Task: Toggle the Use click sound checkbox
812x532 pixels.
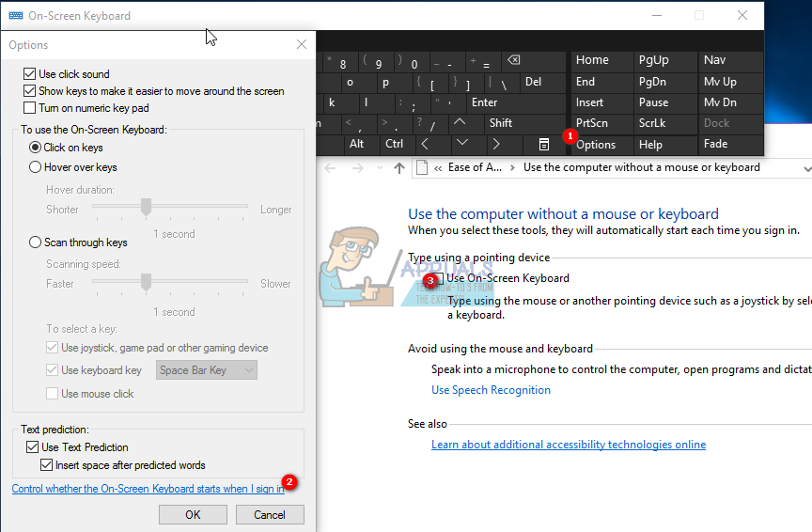Action: point(29,74)
